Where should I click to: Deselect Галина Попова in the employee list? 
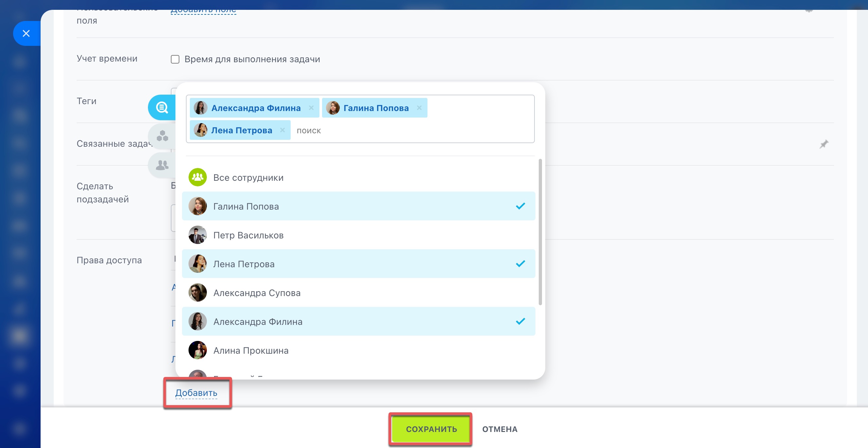[358, 206]
